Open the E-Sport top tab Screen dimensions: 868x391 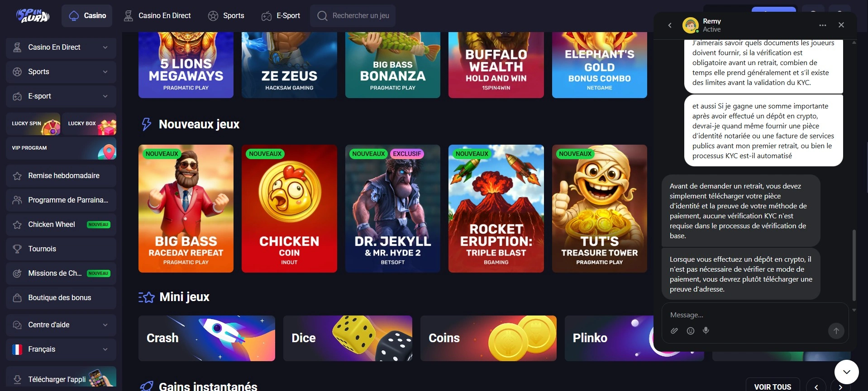(281, 16)
